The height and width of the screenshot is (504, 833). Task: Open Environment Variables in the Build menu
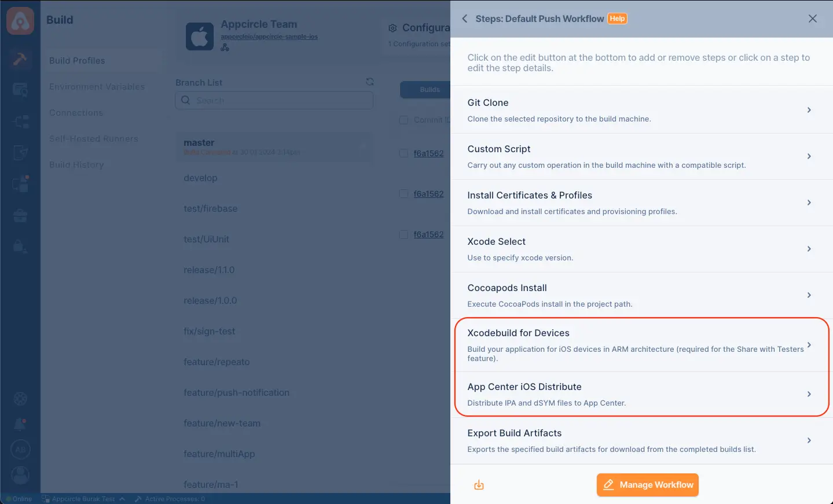coord(97,87)
